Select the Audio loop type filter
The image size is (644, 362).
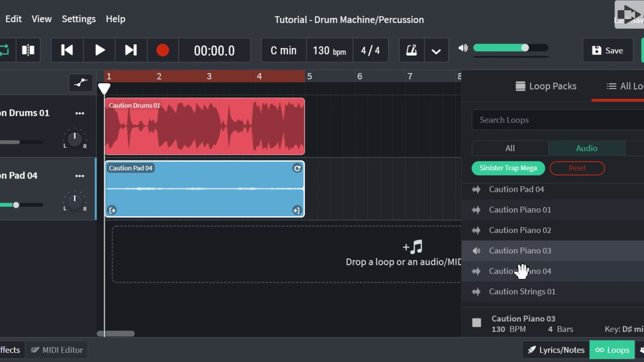click(587, 148)
